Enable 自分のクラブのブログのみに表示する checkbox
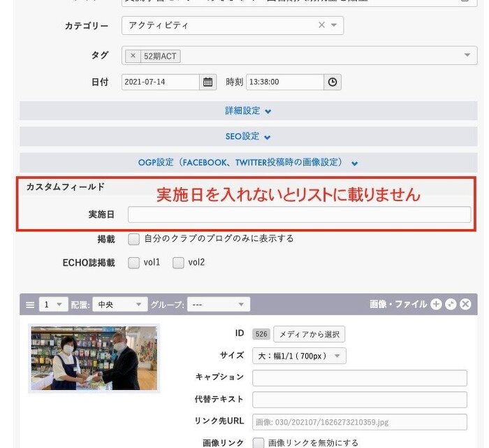 (133, 239)
